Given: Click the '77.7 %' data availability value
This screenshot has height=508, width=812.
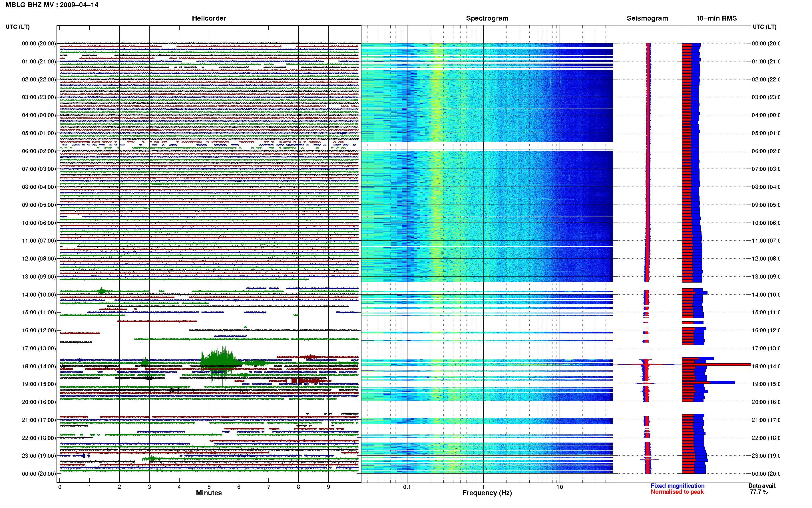Looking at the screenshot, I should tap(759, 492).
